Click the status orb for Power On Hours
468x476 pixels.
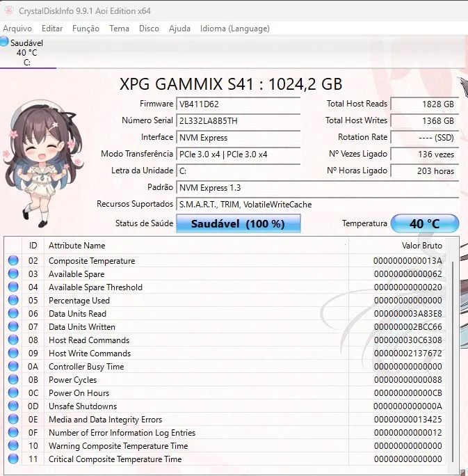click(x=13, y=392)
